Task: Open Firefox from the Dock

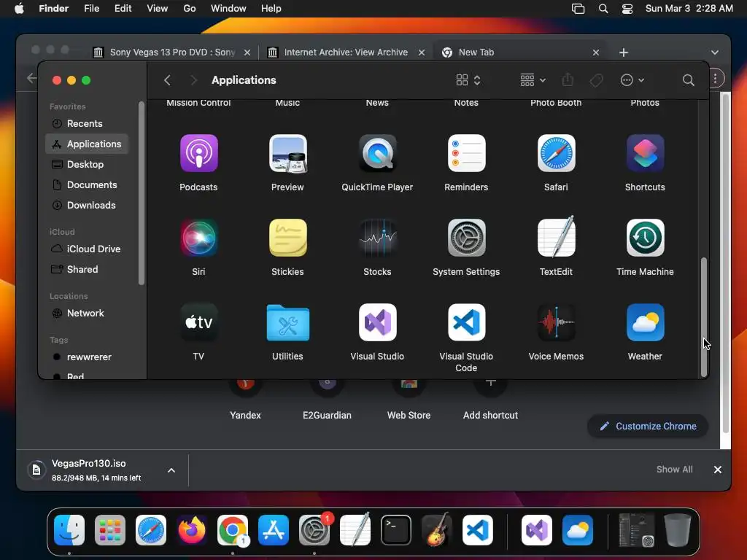Action: tap(192, 530)
